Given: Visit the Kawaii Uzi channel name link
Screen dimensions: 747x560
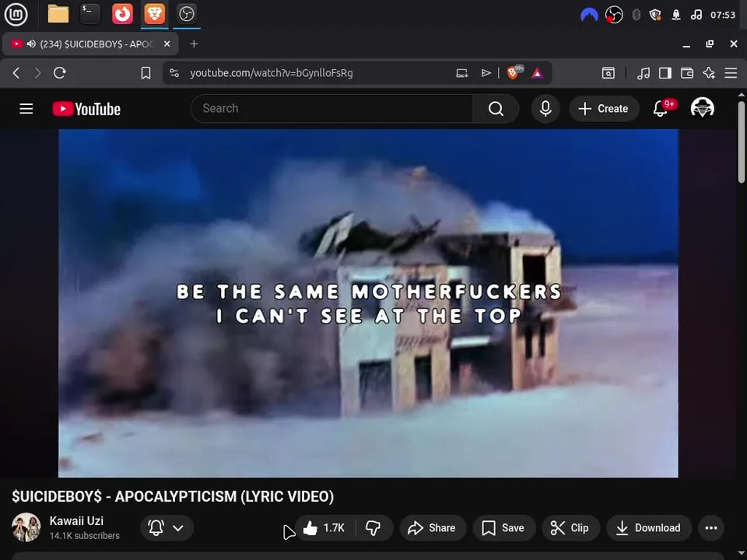Looking at the screenshot, I should (76, 520).
